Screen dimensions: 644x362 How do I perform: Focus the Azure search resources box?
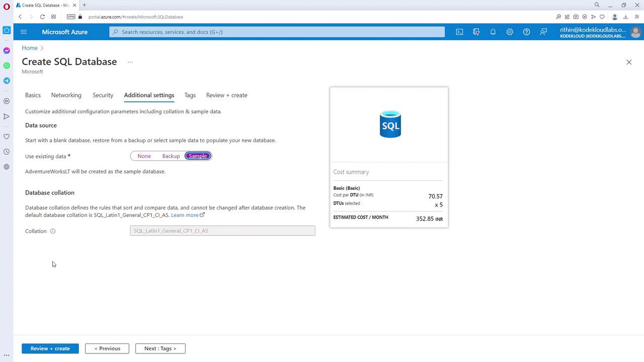(x=277, y=32)
